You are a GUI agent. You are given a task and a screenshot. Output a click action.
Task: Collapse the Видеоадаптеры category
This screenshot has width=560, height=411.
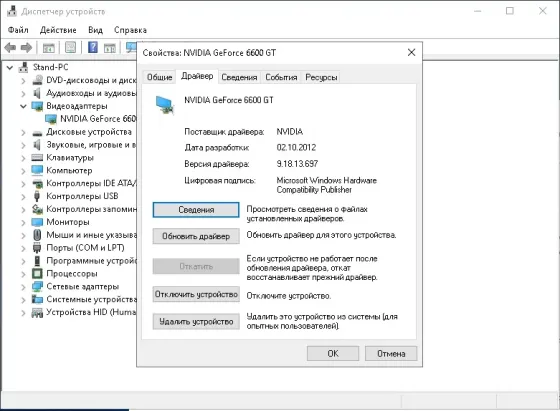(x=24, y=106)
